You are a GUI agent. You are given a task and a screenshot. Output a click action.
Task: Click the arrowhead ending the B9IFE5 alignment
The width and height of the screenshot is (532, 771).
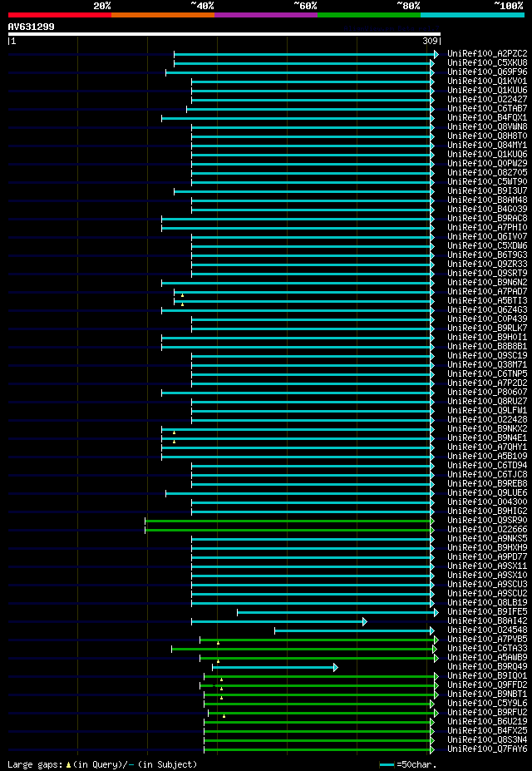click(x=436, y=613)
